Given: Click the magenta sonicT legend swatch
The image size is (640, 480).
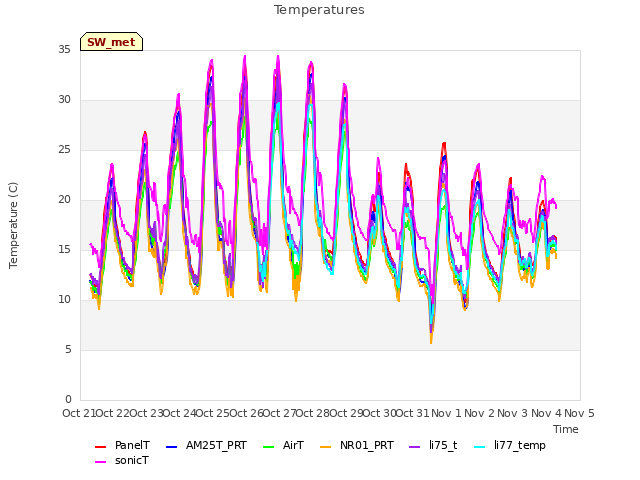Looking at the screenshot, I should (100, 462).
